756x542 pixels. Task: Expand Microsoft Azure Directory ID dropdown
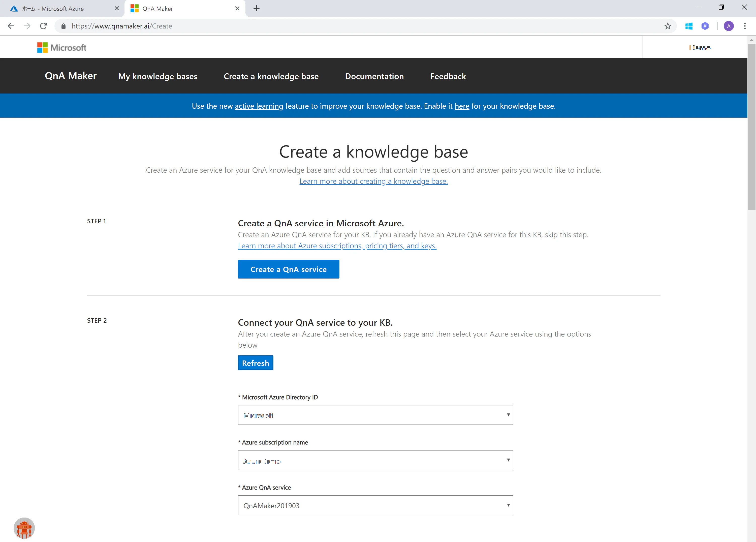[x=375, y=415]
